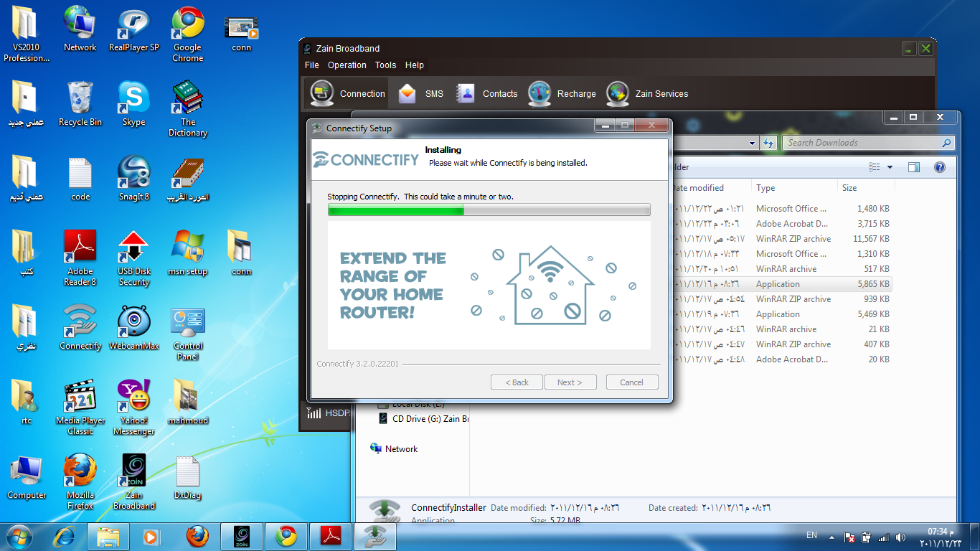Open the view options dropdown in Explorer

click(x=890, y=167)
